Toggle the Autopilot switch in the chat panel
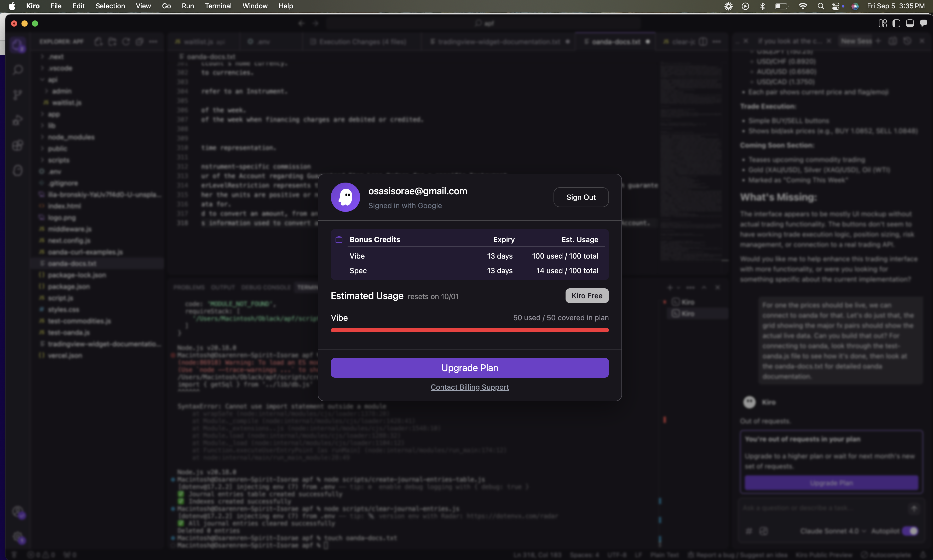This screenshot has height=560, width=933. tap(910, 531)
